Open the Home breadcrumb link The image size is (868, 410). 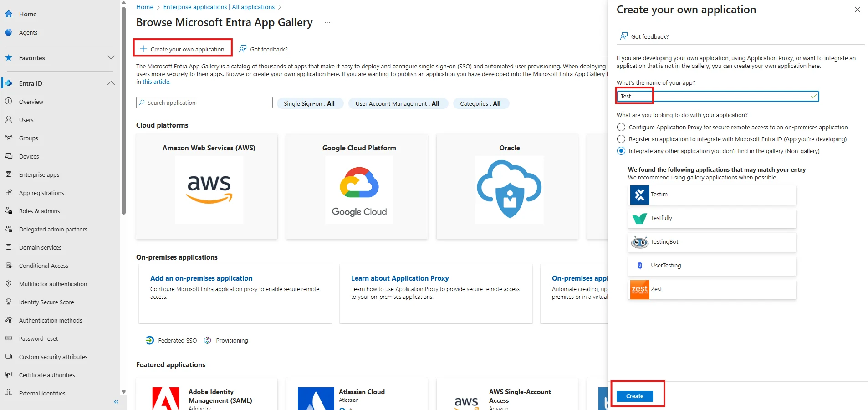[144, 6]
